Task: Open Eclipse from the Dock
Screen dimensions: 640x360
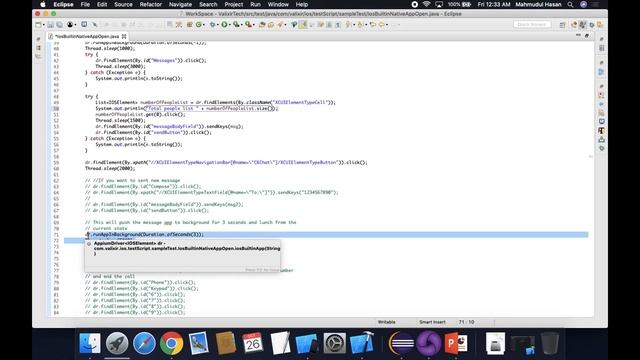Action: click(401, 343)
